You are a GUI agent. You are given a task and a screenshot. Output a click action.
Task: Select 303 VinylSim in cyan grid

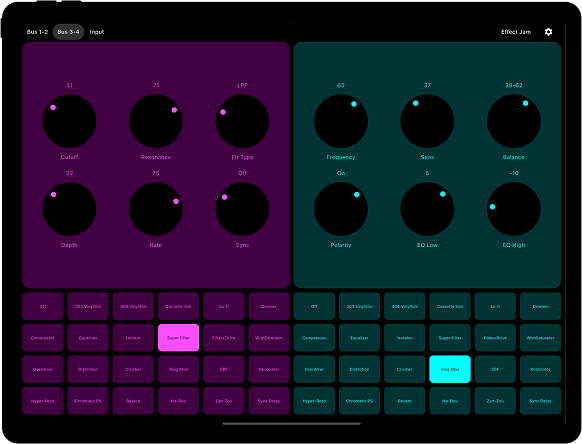coord(360,306)
